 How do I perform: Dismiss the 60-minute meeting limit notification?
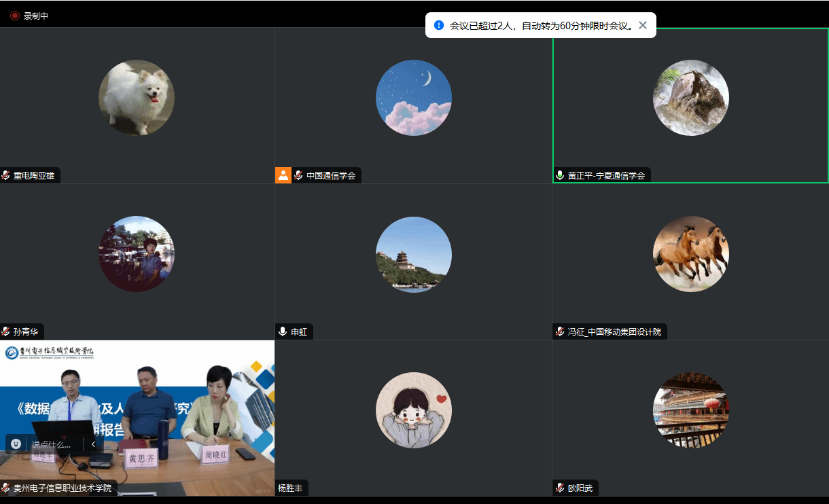click(643, 25)
